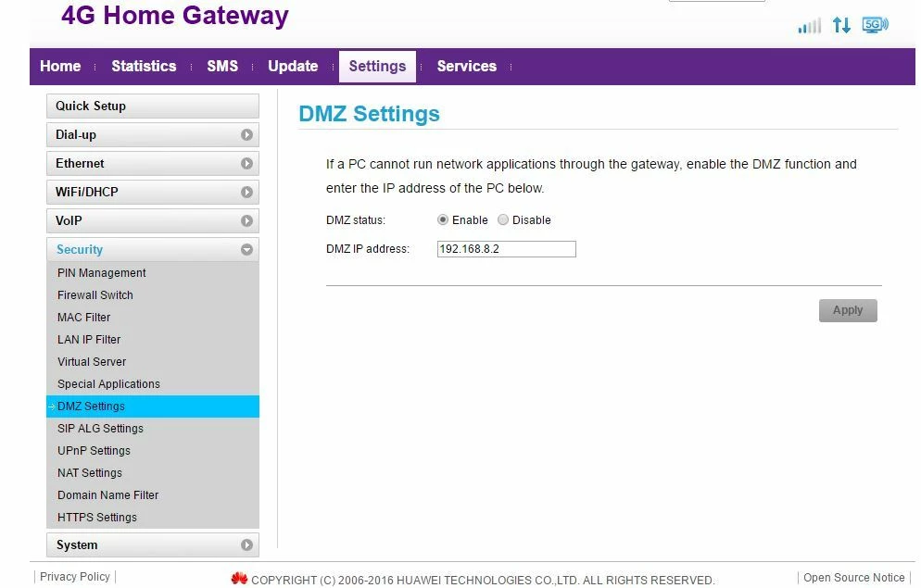This screenshot has width=921, height=588.
Task: Click the WiFi/DHCP section label
Action: pos(87,193)
